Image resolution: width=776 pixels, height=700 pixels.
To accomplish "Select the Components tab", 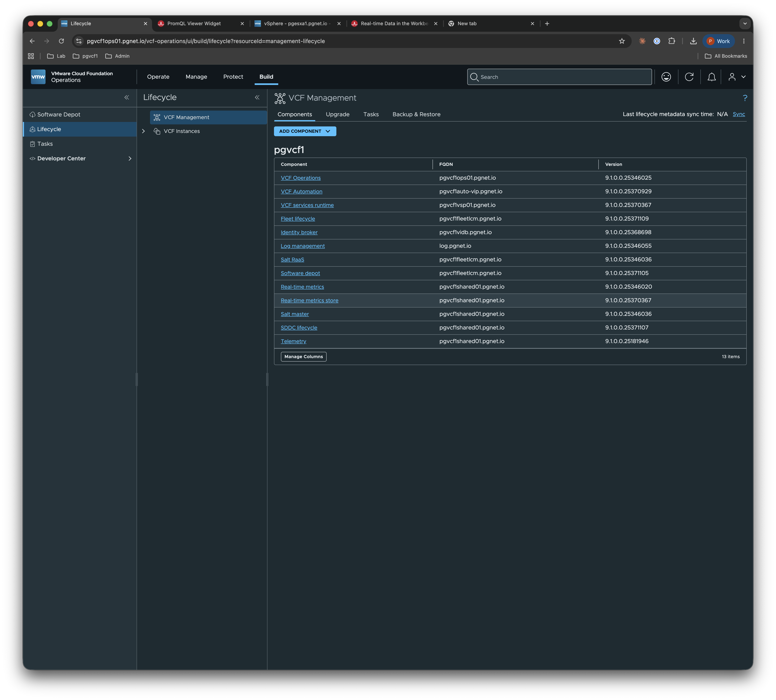I will (295, 114).
